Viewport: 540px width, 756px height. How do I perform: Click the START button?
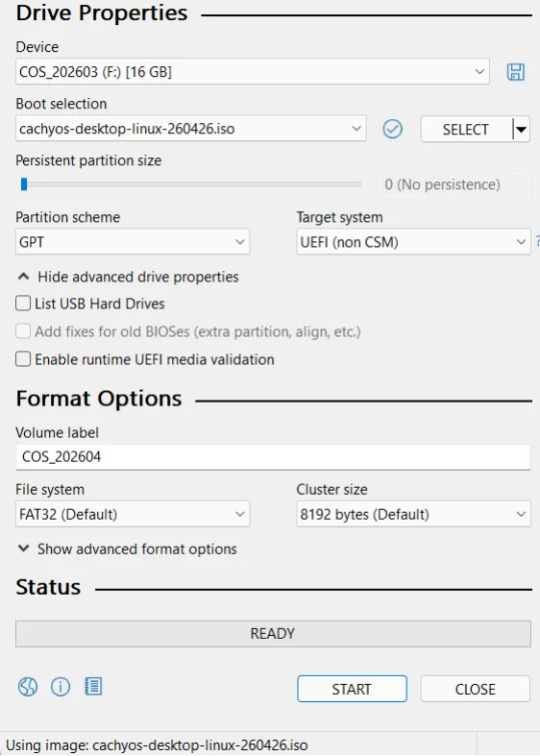click(352, 689)
